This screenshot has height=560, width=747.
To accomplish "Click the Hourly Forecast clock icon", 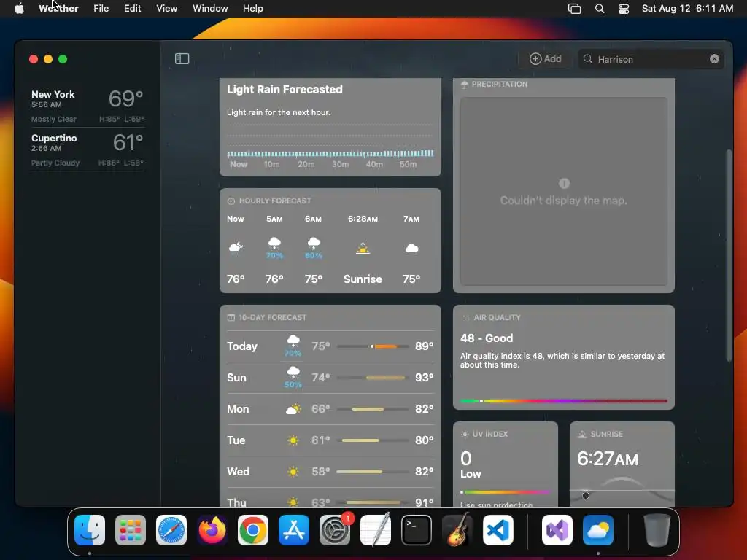I will [231, 201].
